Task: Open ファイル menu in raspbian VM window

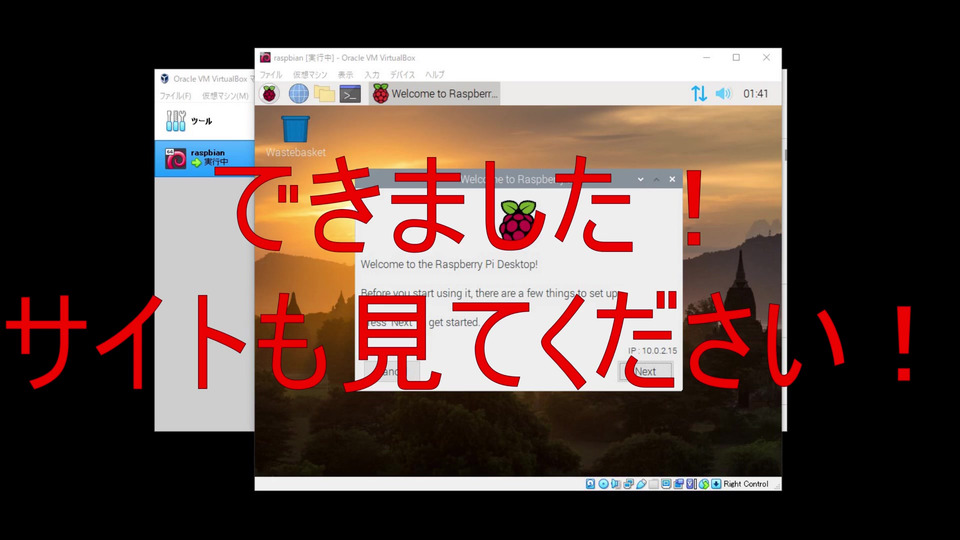Action: coord(271,75)
